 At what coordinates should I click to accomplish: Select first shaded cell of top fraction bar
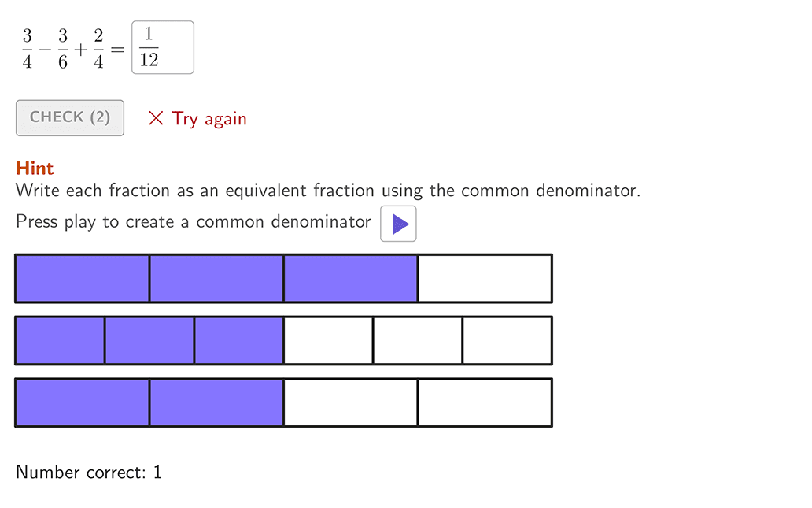click(83, 278)
